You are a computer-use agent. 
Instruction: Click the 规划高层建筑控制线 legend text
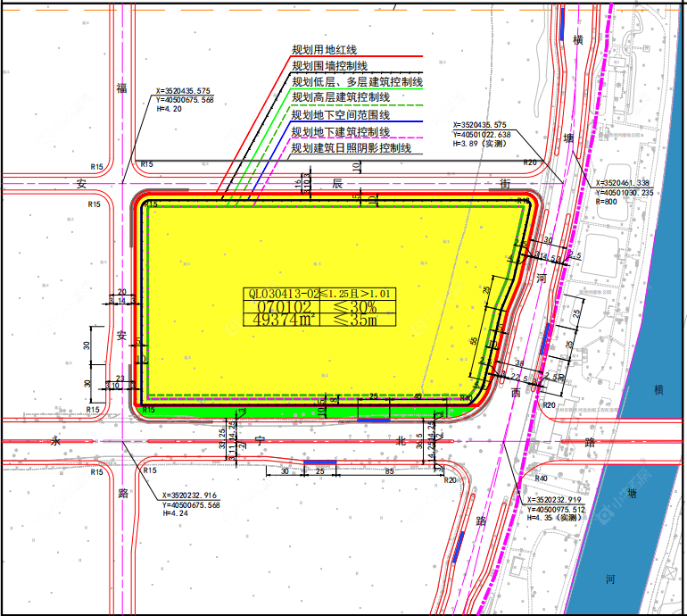[x=340, y=98]
